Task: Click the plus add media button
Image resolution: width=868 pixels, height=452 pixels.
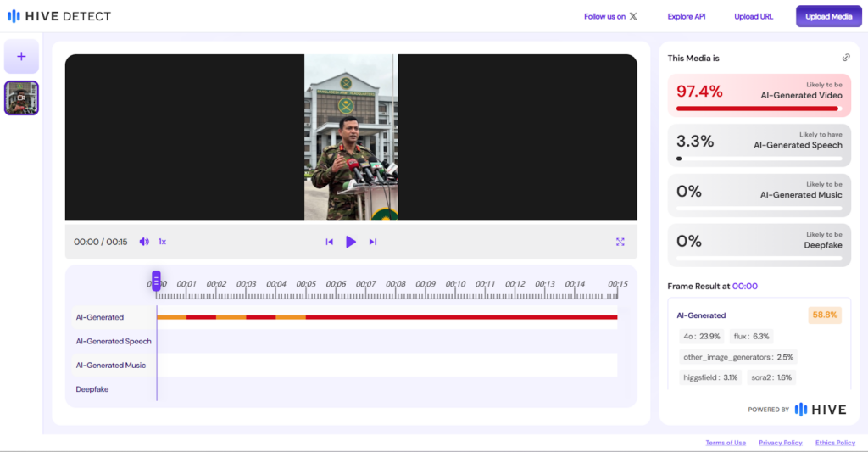Action: pyautogui.click(x=21, y=57)
